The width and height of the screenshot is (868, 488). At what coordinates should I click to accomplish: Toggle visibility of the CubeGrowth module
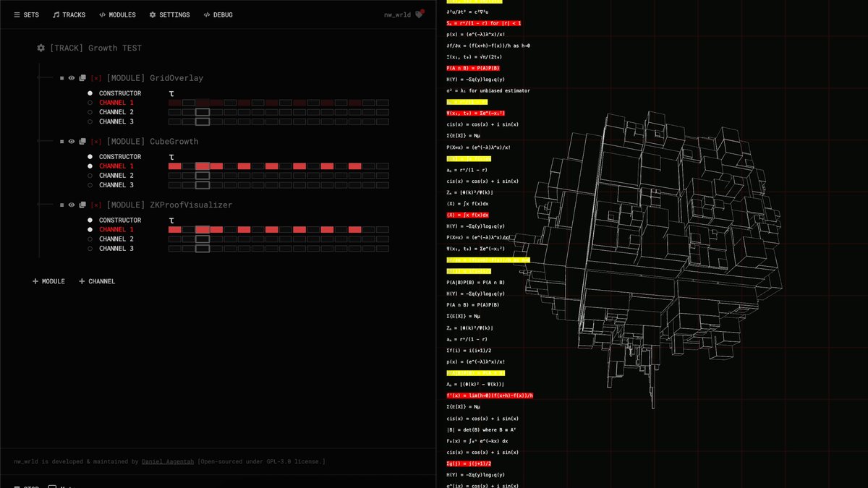click(x=72, y=142)
